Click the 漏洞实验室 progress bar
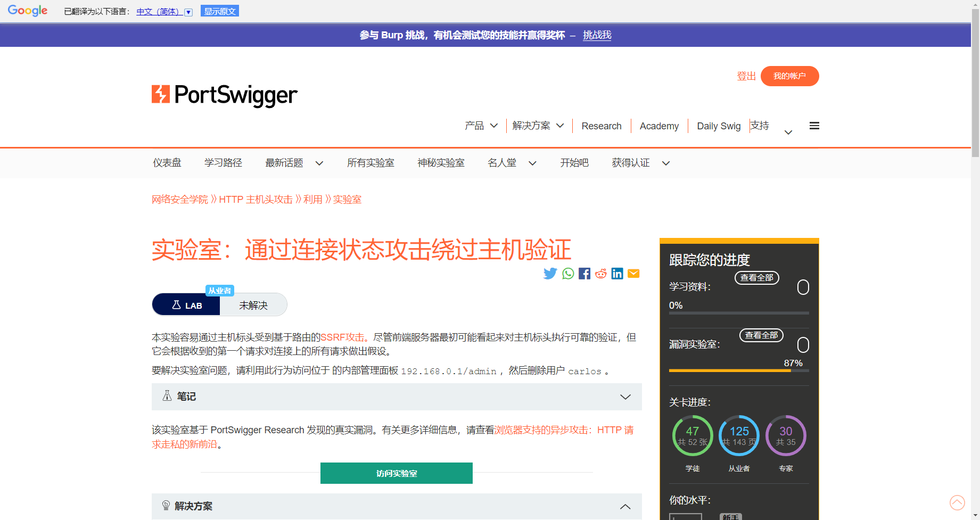This screenshot has height=520, width=980. point(739,371)
